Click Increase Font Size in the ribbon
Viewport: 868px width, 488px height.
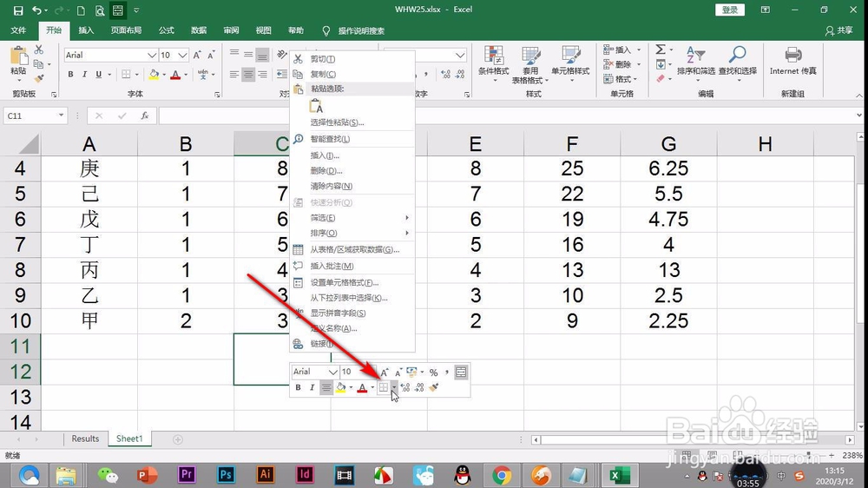coord(197,55)
